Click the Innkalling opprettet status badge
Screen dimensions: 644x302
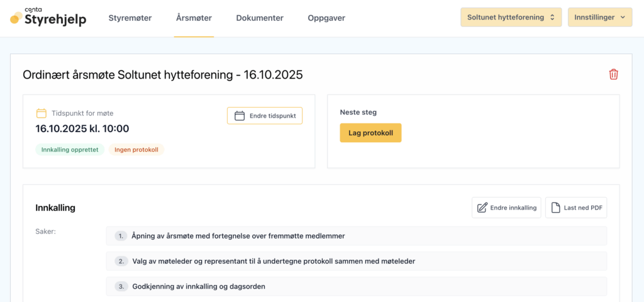(70, 150)
